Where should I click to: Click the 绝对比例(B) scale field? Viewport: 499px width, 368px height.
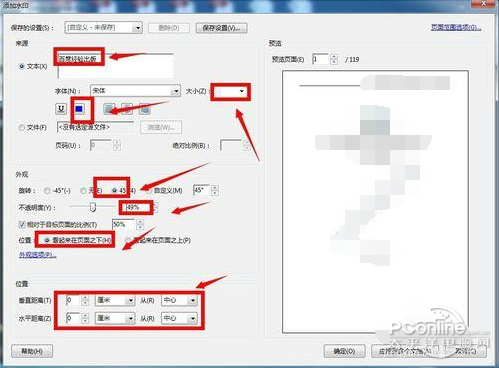[231, 145]
